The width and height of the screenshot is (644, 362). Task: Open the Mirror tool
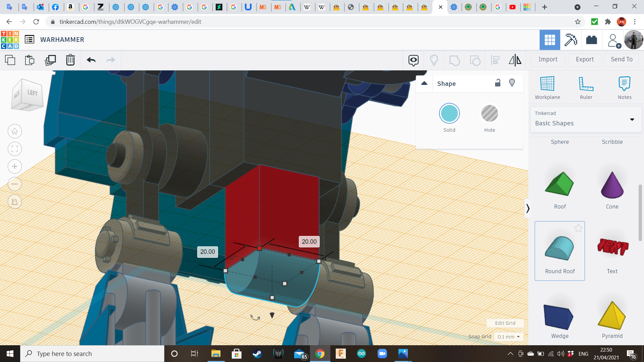click(x=515, y=60)
